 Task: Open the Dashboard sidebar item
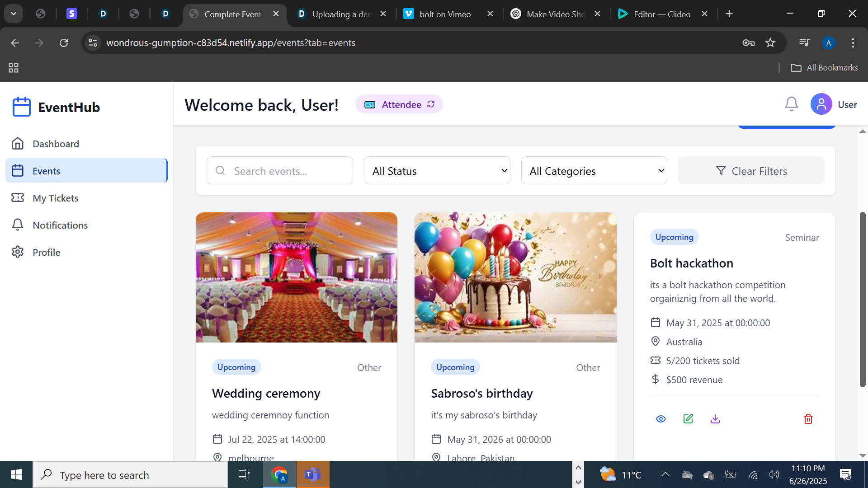[56, 144]
